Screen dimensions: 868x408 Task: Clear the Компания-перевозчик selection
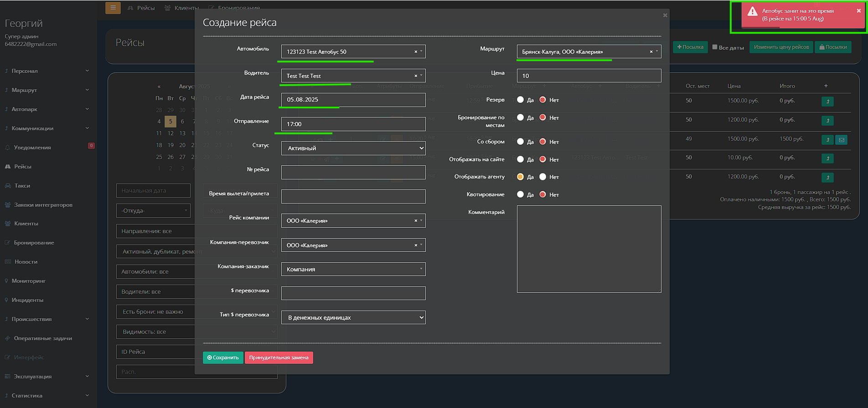pyautogui.click(x=416, y=245)
